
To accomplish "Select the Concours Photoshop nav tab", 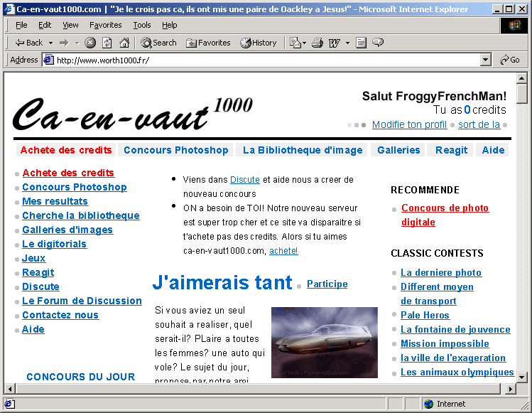I will pos(175,150).
